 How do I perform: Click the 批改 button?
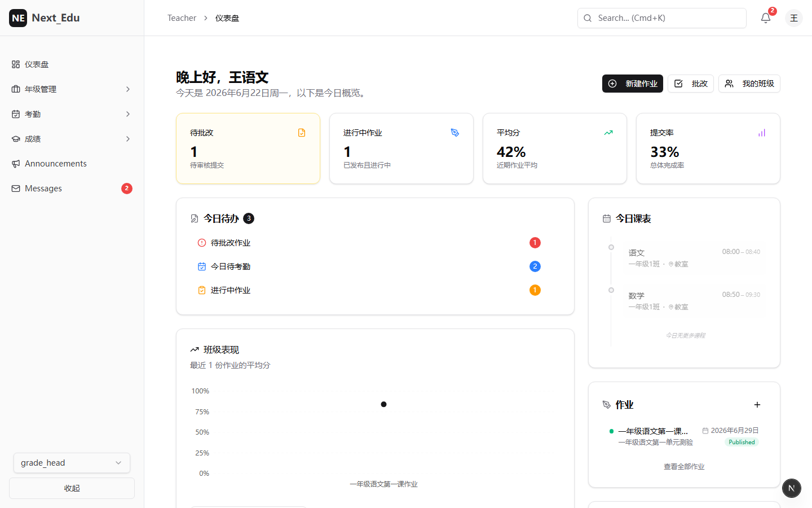[x=691, y=84]
